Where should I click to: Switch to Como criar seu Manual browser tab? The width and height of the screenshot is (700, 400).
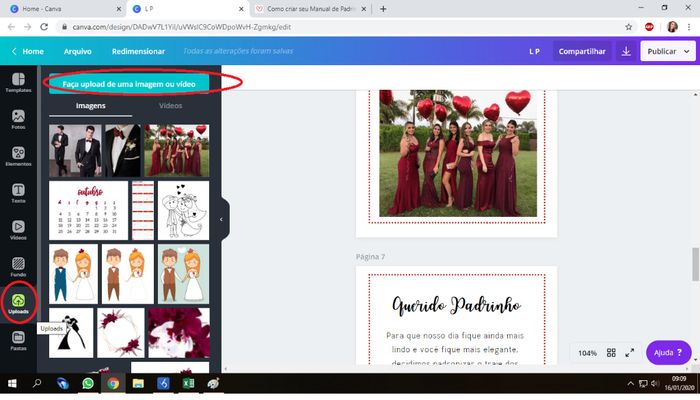click(310, 8)
